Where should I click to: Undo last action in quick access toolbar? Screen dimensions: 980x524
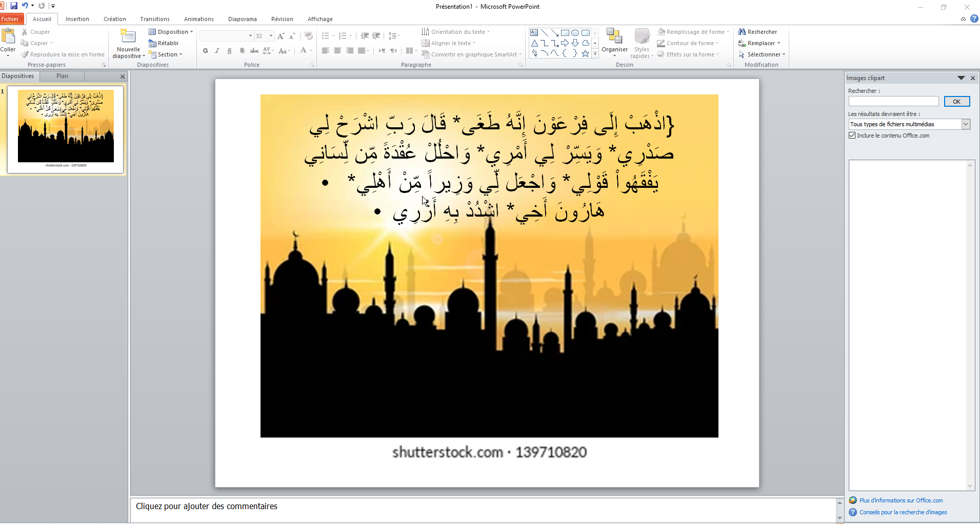pos(25,6)
